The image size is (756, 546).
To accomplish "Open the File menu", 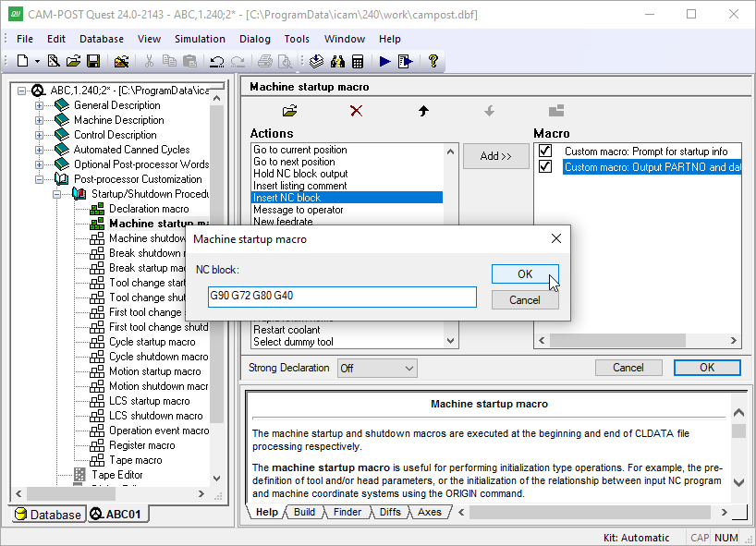I will pyautogui.click(x=25, y=39).
